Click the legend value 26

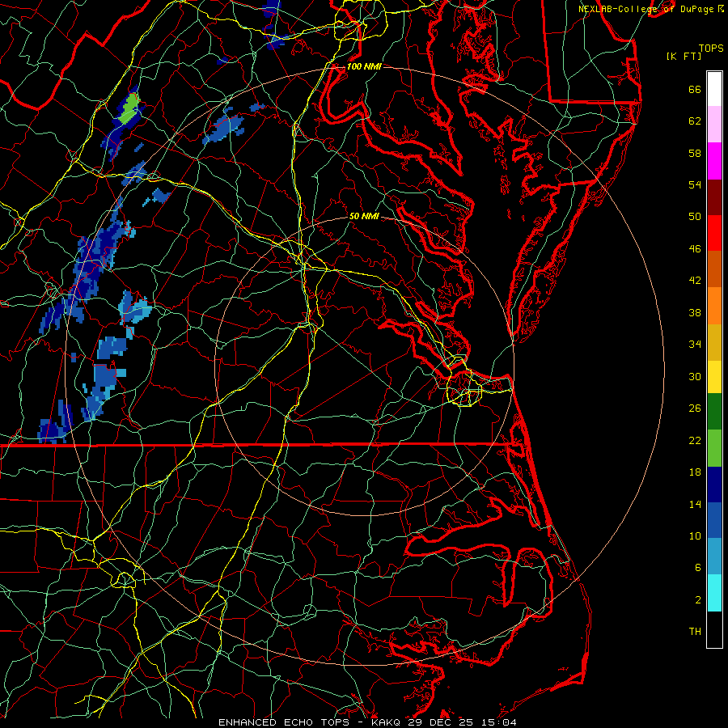coord(695,408)
